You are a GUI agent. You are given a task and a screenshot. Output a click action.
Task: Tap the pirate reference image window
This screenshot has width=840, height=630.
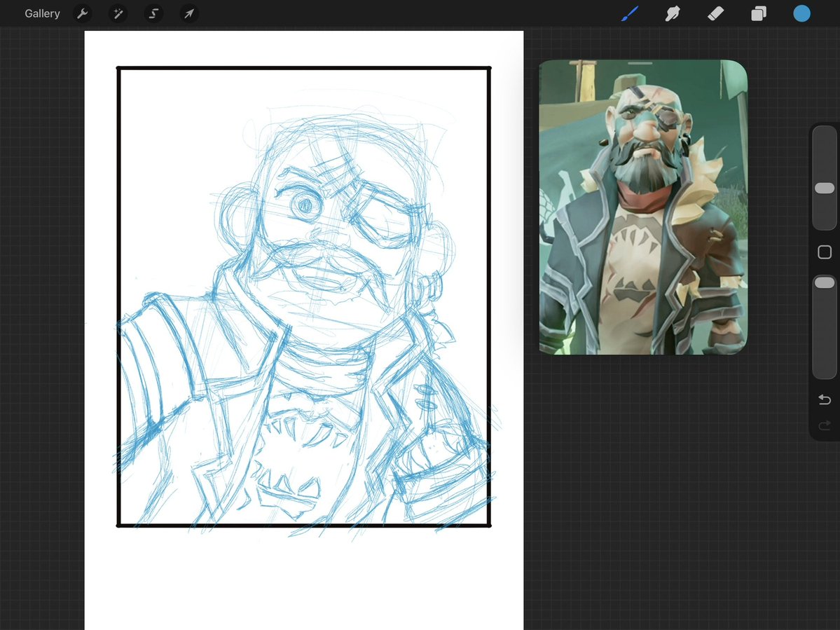[x=643, y=207]
